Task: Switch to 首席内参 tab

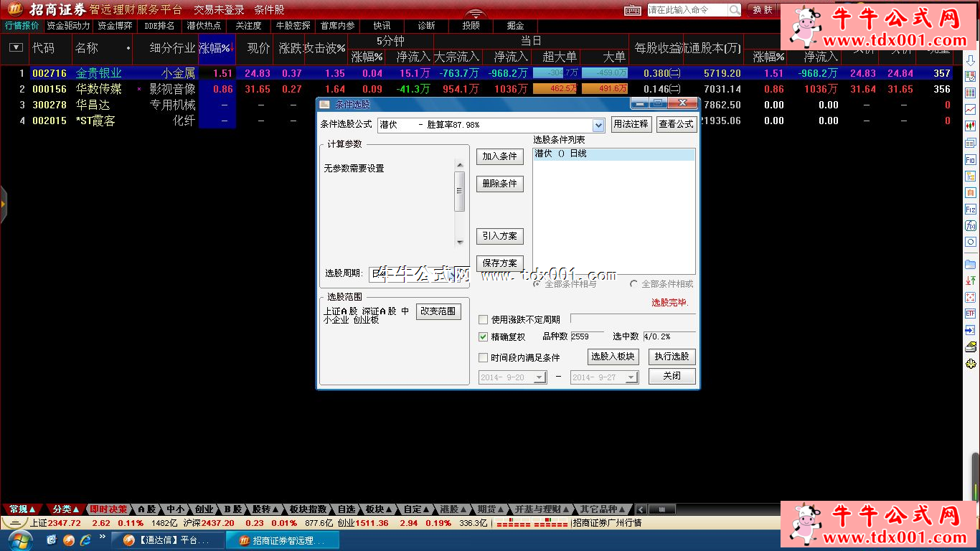Action: (x=338, y=26)
